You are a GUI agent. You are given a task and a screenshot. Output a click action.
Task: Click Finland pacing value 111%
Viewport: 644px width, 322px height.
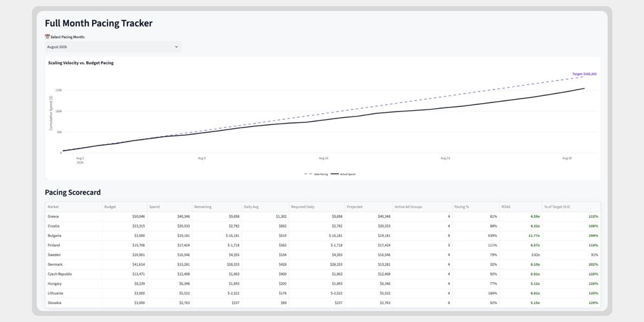492,245
